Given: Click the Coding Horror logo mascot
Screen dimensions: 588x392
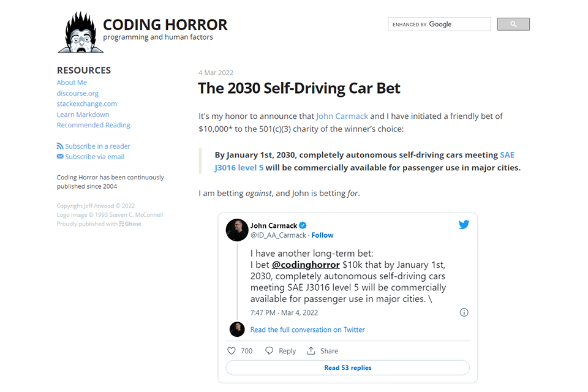Looking at the screenshot, I should pyautogui.click(x=81, y=32).
